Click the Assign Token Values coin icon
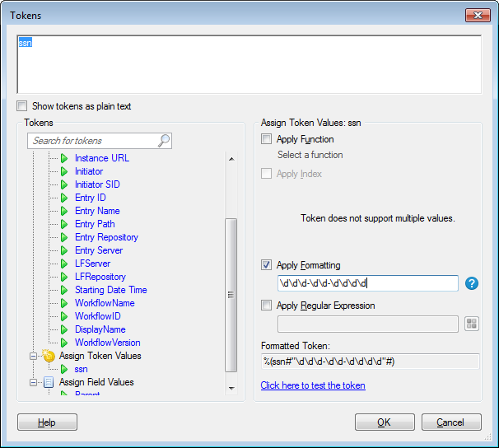This screenshot has height=448, width=499. (49, 356)
